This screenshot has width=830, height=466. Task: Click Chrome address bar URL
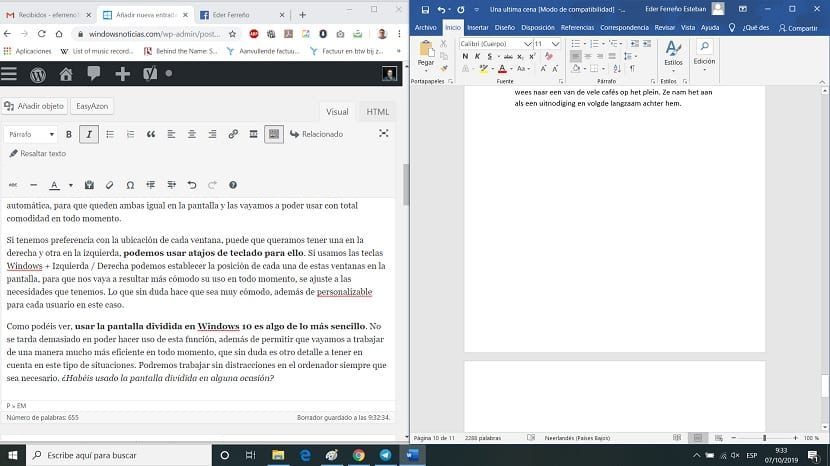(154, 34)
